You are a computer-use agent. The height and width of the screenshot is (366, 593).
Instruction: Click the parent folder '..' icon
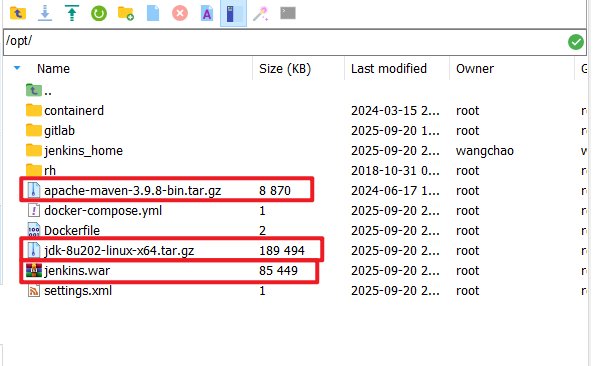pos(34,90)
